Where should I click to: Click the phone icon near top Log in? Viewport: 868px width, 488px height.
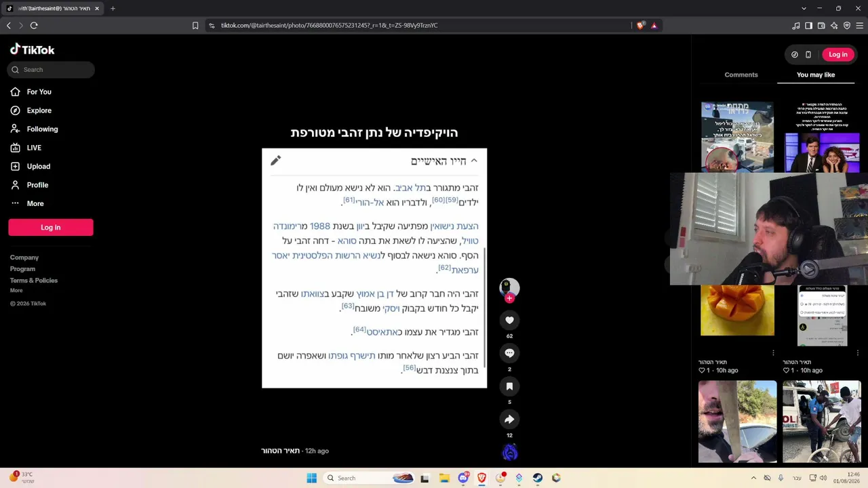[x=808, y=54]
